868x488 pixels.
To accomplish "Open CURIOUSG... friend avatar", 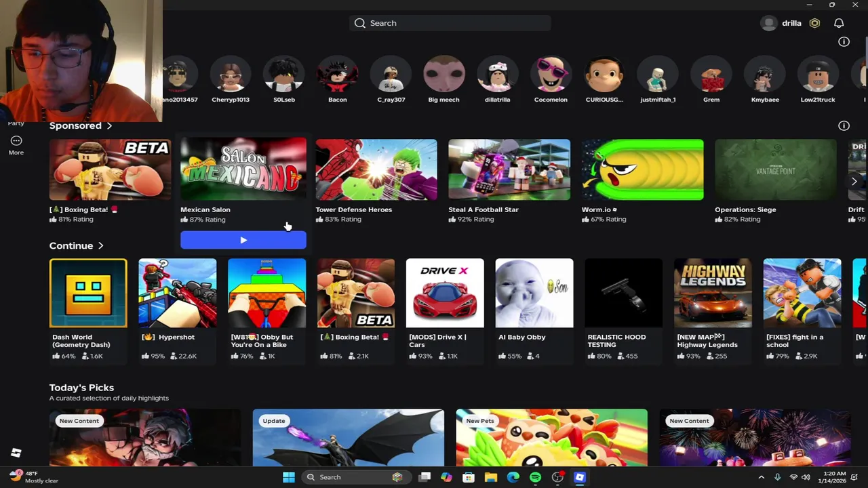I will 604,75.
